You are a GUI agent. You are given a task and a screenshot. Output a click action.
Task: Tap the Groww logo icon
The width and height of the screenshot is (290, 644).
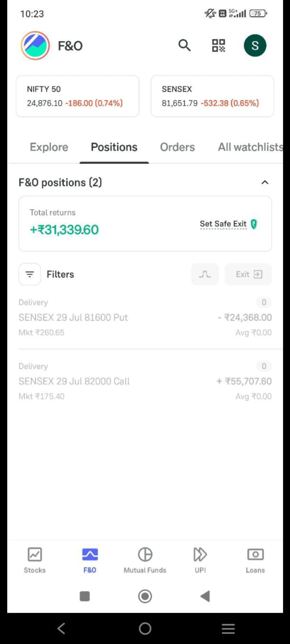pos(35,45)
